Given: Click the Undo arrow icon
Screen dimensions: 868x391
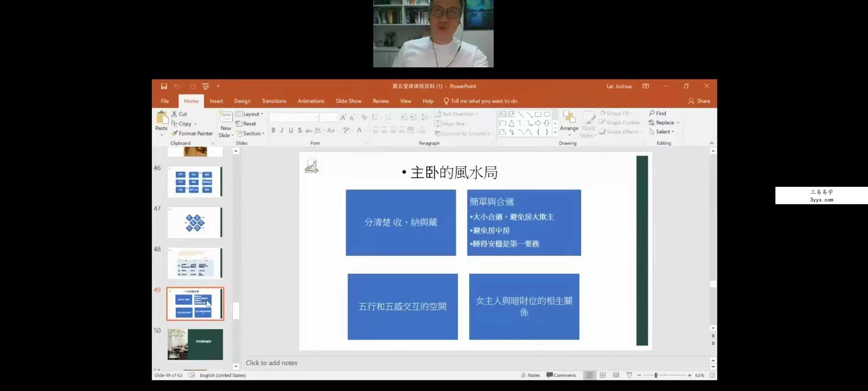Looking at the screenshot, I should pos(177,86).
